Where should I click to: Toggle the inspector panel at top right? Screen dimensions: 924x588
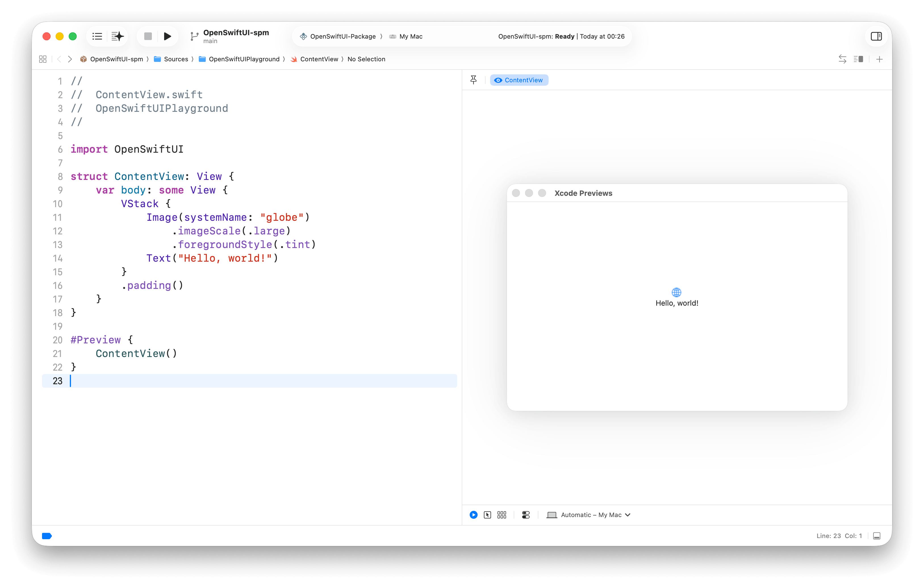click(x=876, y=36)
